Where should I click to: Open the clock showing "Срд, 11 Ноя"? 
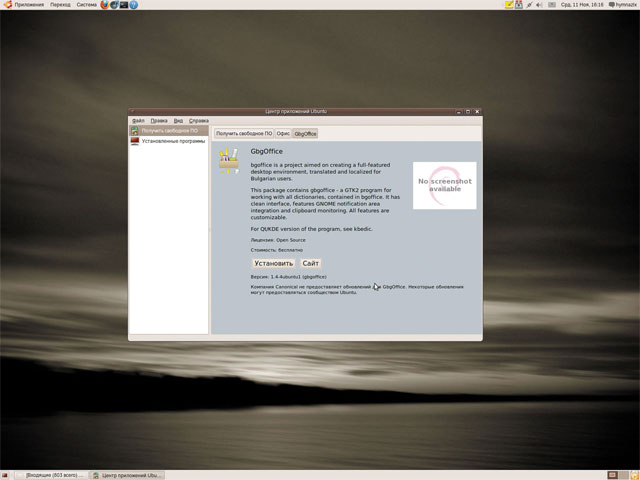click(582, 5)
